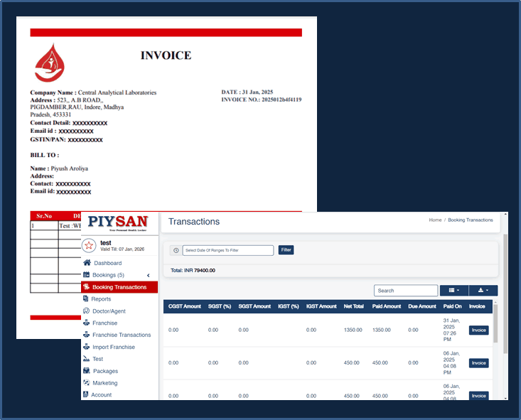This screenshot has width=521, height=420.
Task: Click the Bookings calendar icon
Action: click(87, 274)
